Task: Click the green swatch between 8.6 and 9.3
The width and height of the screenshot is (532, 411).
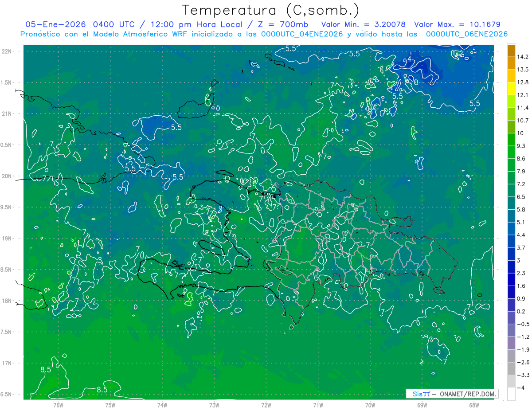Action: pos(511,152)
